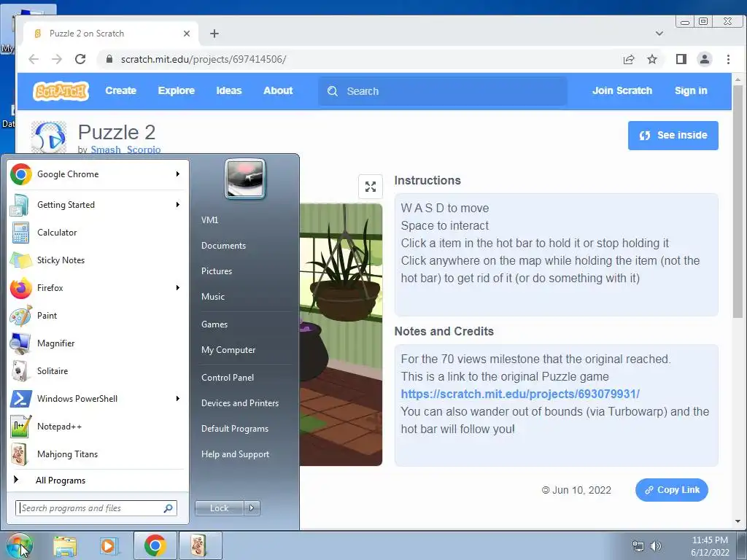
Task: Open Paint from Start menu
Action: [97, 315]
